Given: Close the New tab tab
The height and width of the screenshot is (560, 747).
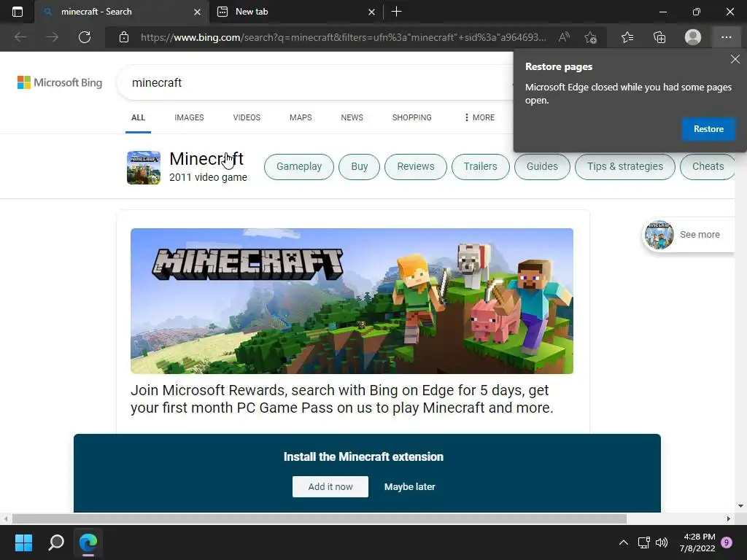Looking at the screenshot, I should 371,12.
